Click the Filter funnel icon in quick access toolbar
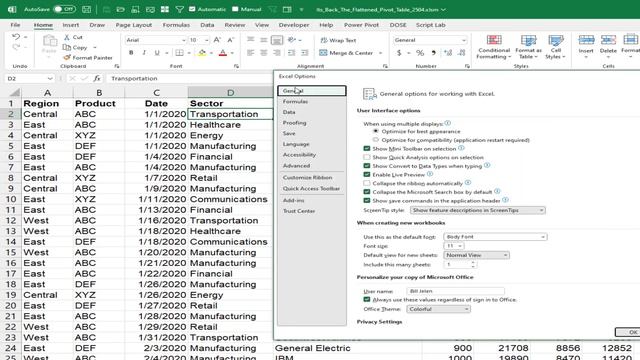Viewport: 640px width, 360px height. tap(179, 9)
